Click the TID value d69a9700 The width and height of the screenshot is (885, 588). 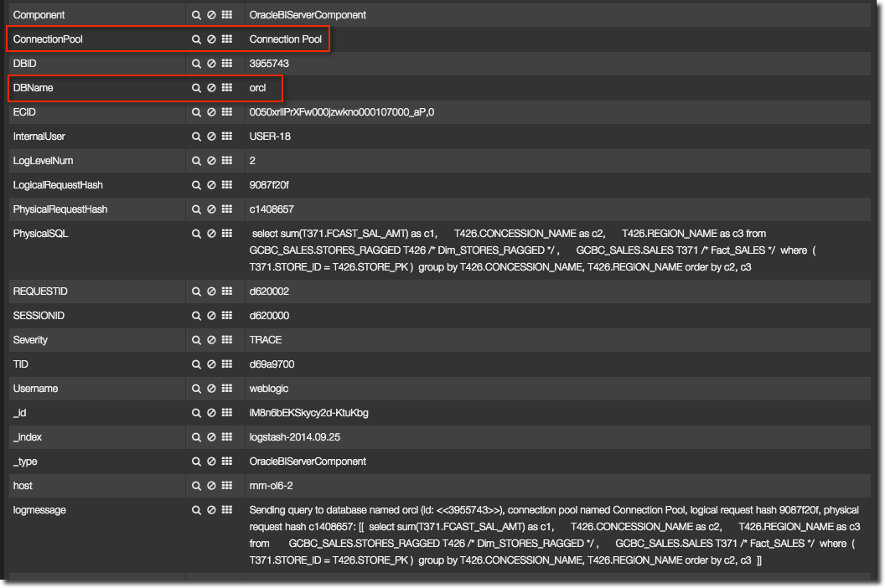272,364
